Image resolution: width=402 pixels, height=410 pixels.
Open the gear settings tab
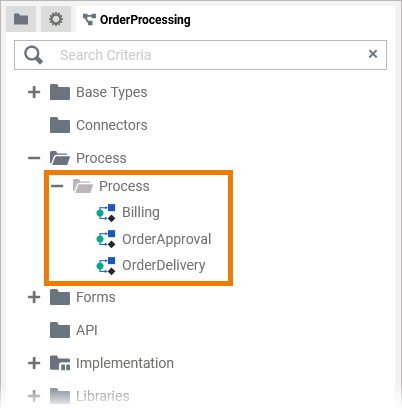(56, 19)
